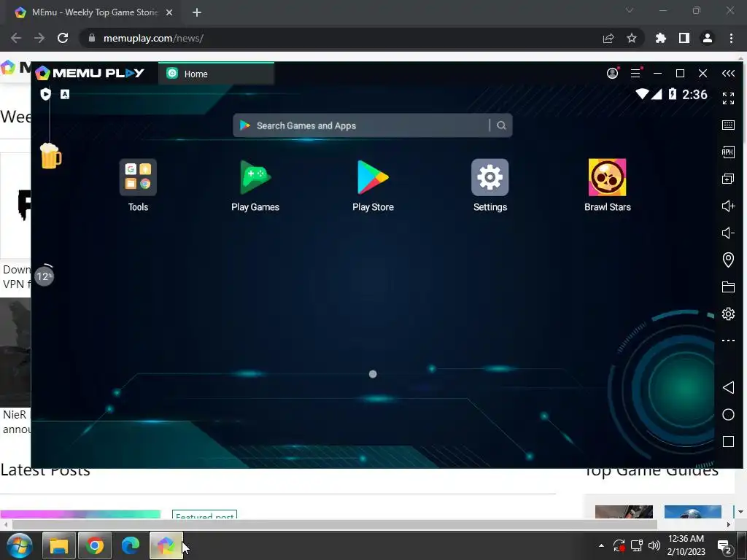Go back in Chrome
This screenshot has height=560, width=747.
click(16, 38)
